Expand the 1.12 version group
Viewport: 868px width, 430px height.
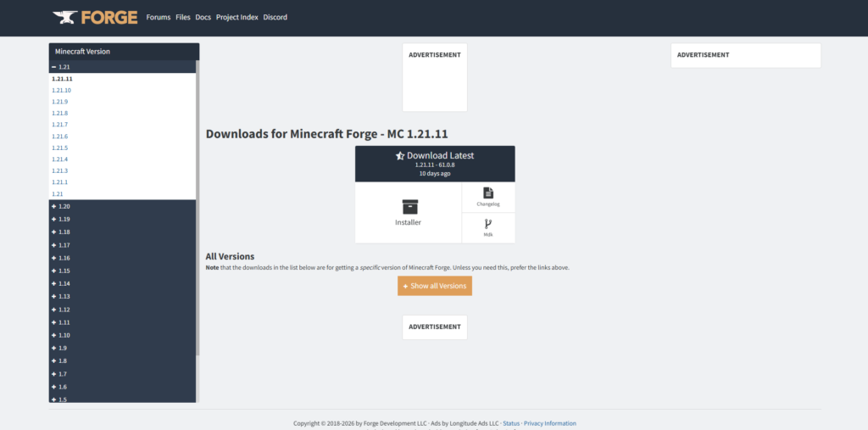coord(54,310)
